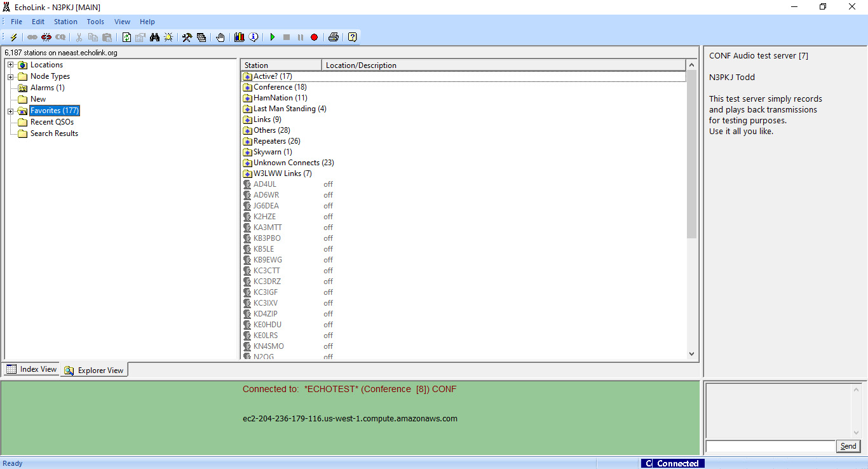Select station KE0HDU in the list
This screenshot has height=469, width=868.
point(267,325)
